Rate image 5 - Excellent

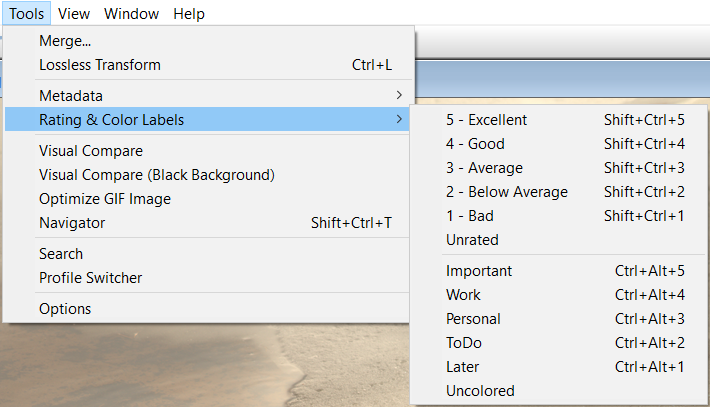(486, 120)
